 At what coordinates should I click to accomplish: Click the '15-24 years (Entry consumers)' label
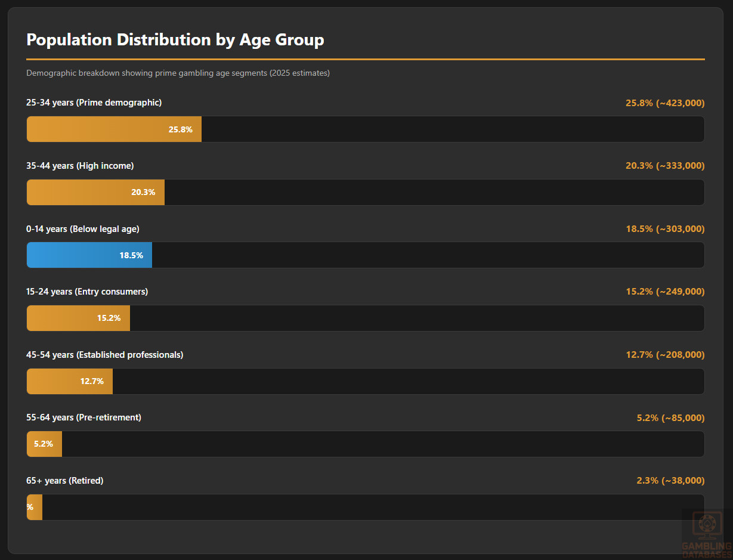click(x=87, y=292)
